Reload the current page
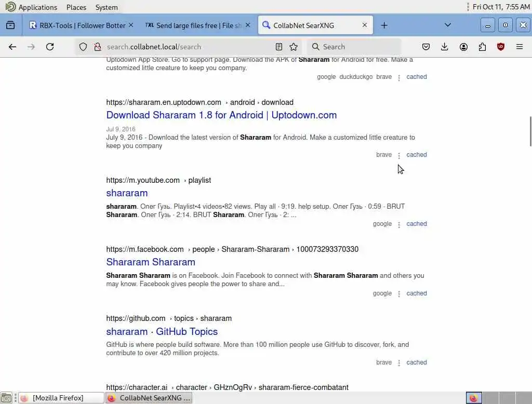The image size is (532, 404). tap(50, 47)
